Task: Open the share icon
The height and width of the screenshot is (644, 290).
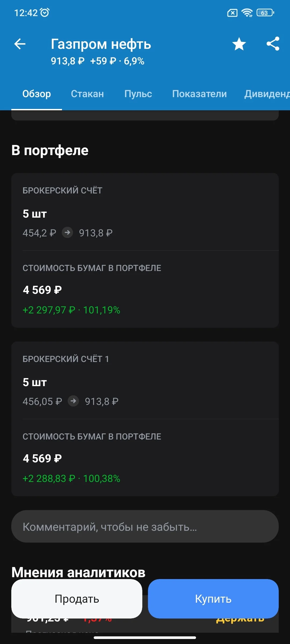Action: [273, 44]
